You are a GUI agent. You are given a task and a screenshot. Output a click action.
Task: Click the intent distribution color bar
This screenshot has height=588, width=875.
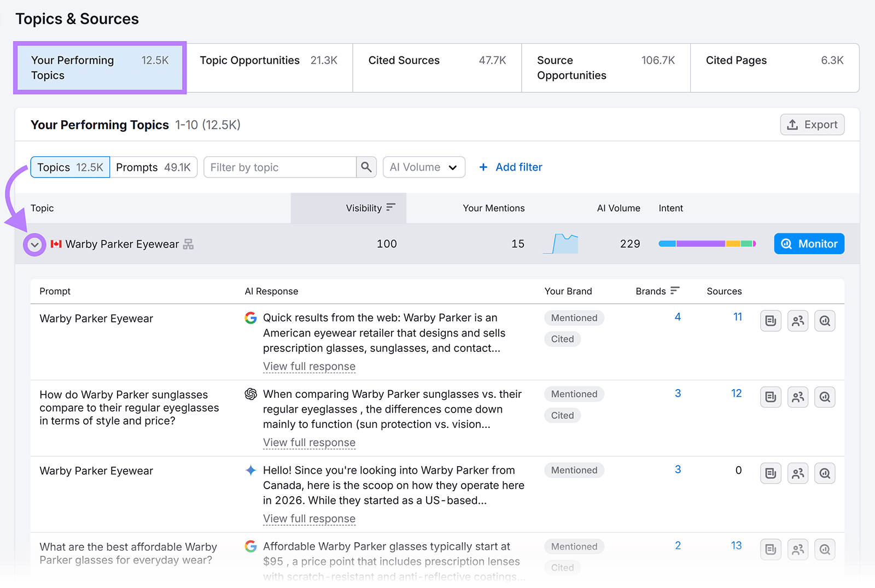pyautogui.click(x=707, y=244)
